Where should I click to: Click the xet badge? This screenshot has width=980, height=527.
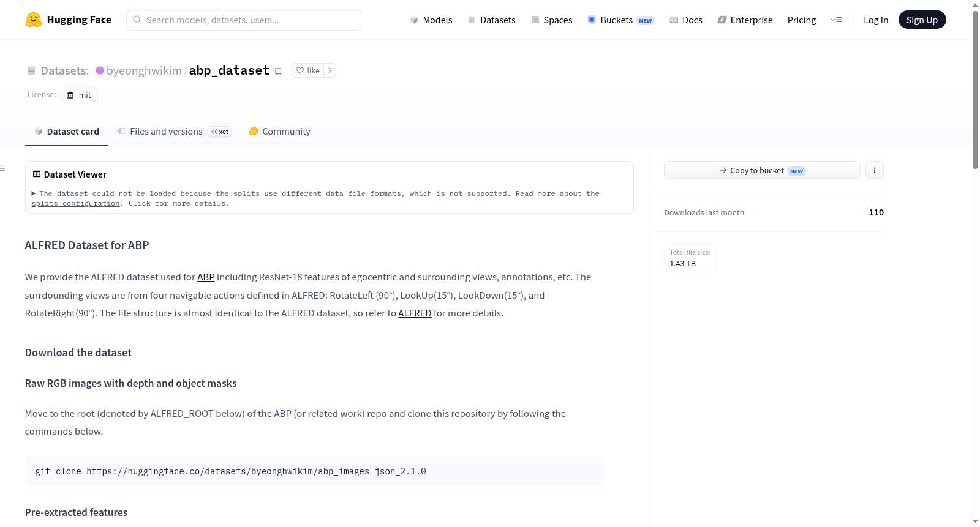[220, 132]
